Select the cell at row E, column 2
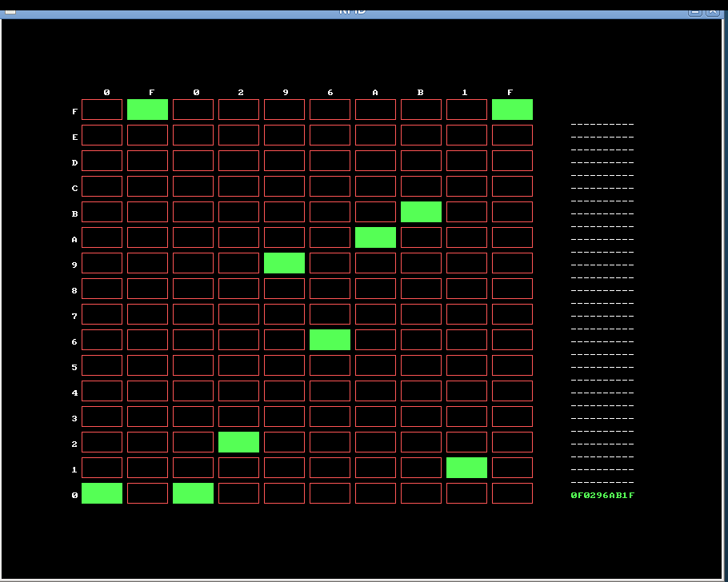This screenshot has width=728, height=582. pyautogui.click(x=238, y=135)
